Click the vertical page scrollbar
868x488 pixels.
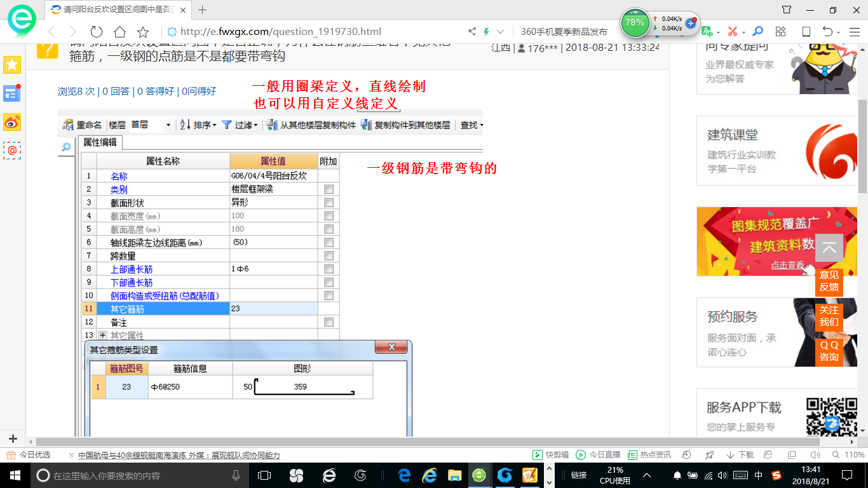(x=862, y=146)
